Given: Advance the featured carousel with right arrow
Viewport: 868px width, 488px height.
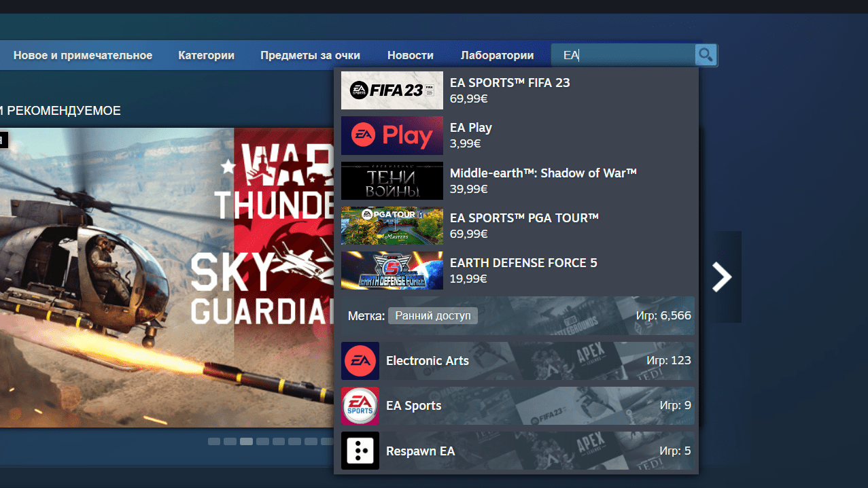Looking at the screenshot, I should pos(721,277).
